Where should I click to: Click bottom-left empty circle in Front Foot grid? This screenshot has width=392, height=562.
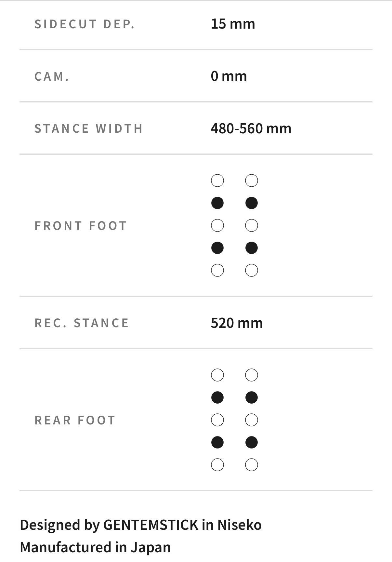click(x=217, y=270)
